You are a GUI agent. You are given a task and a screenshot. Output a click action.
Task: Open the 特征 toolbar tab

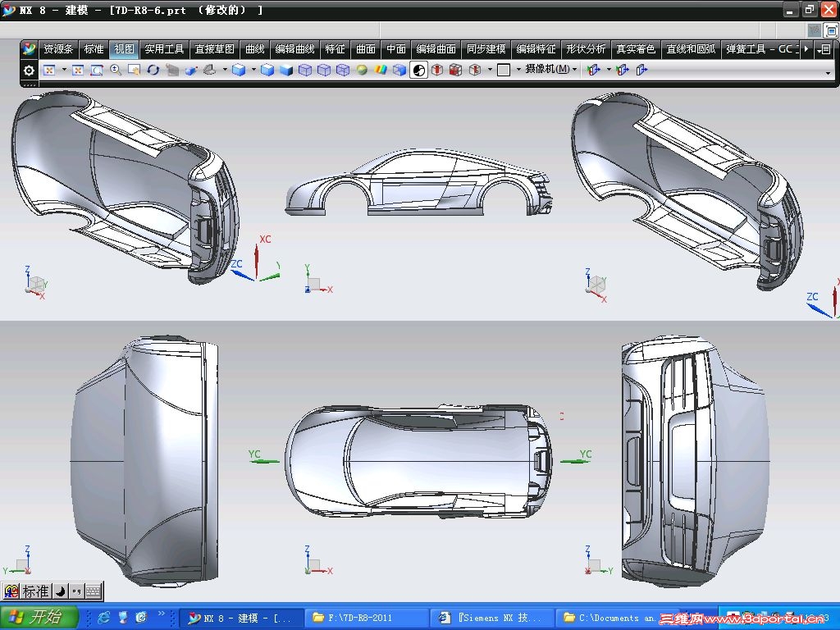click(x=335, y=49)
